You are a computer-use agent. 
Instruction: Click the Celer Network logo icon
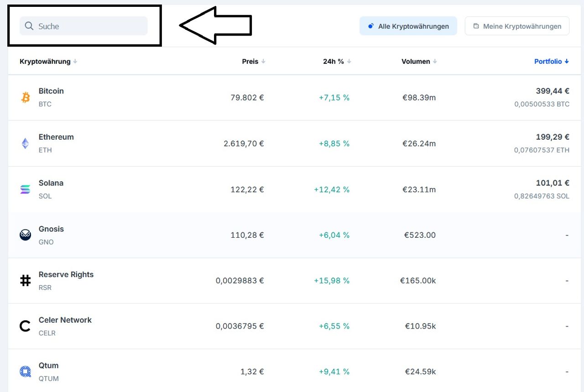(26, 326)
